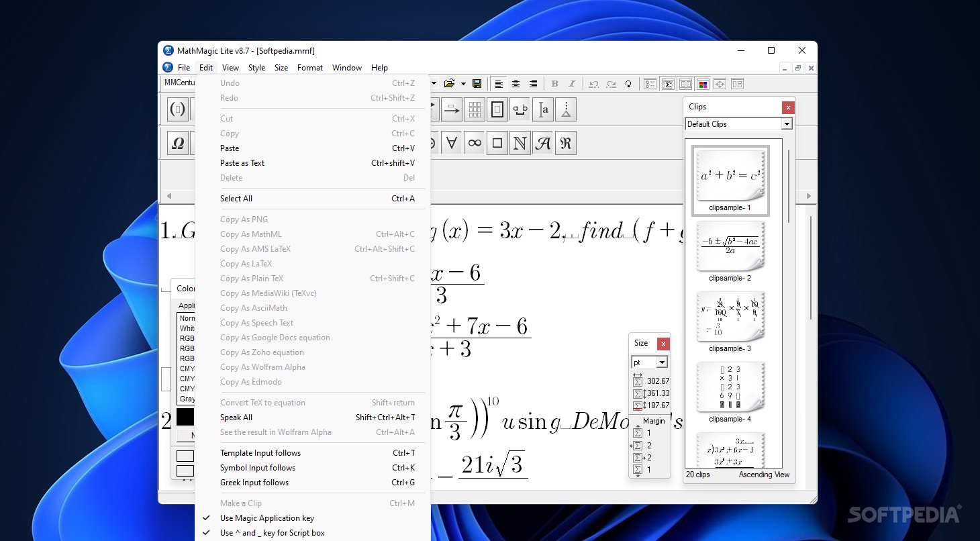980x541 pixels.
Task: Choose Speak All
Action: (313, 417)
